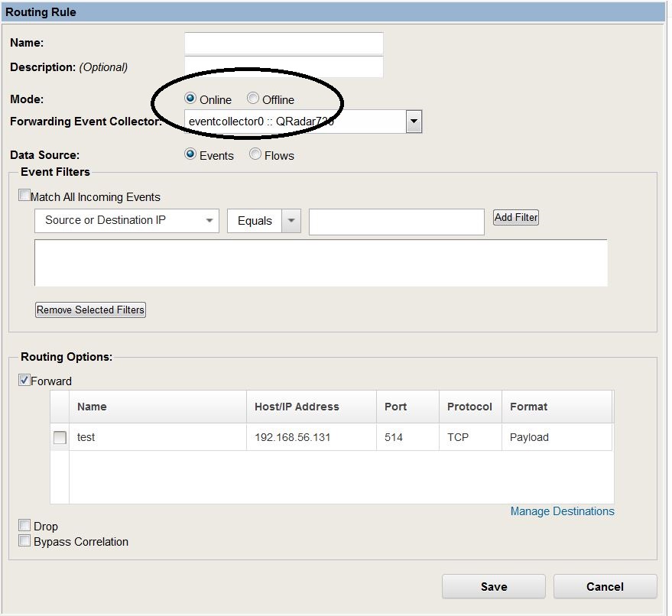The height and width of the screenshot is (616, 672).
Task: Choose Flows as data source
Action: [255, 154]
